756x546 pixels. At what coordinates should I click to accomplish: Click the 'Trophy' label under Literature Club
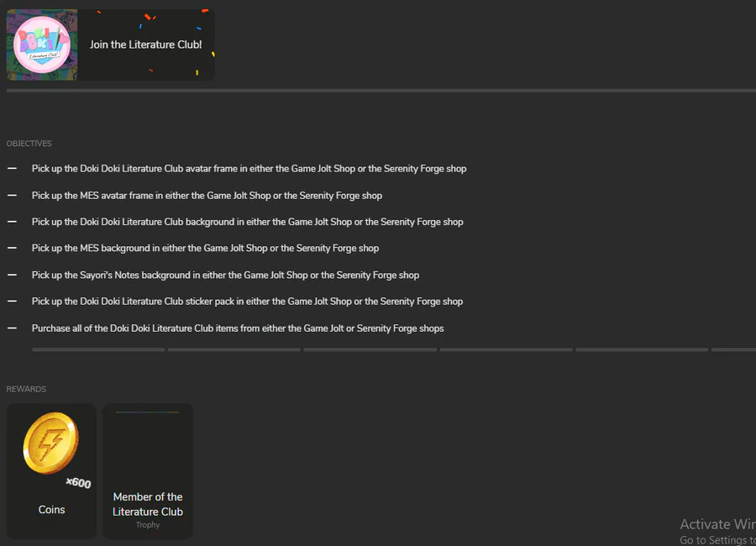(148, 525)
